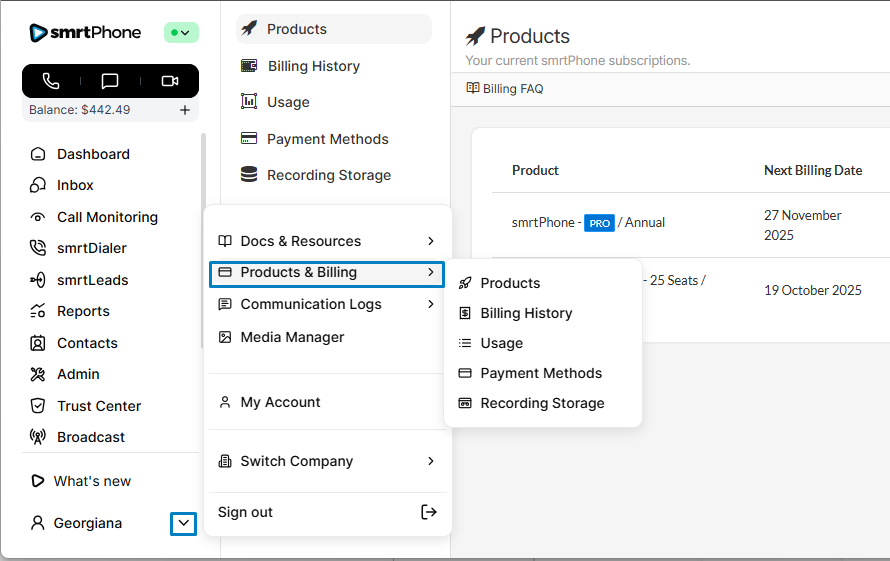
Task: Click the phone call icon in the black toolbar
Action: click(51, 81)
